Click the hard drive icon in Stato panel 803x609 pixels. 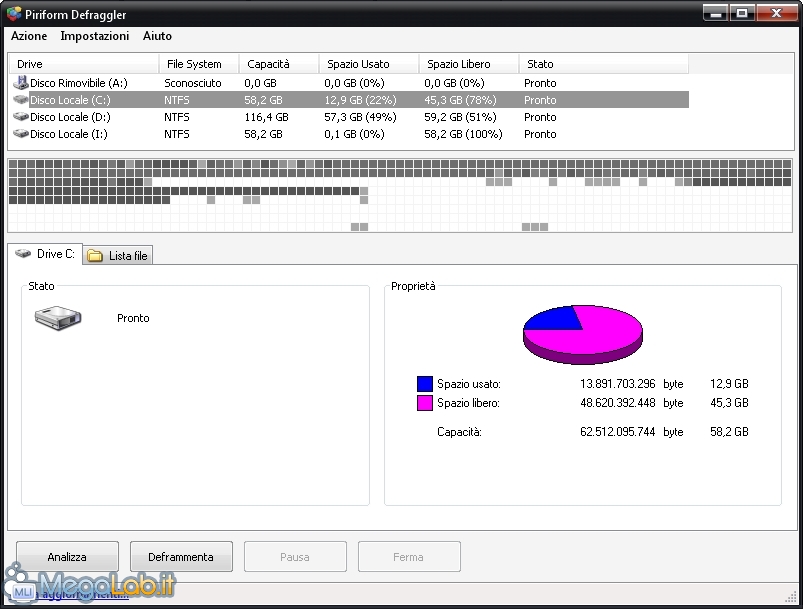[x=58, y=318]
